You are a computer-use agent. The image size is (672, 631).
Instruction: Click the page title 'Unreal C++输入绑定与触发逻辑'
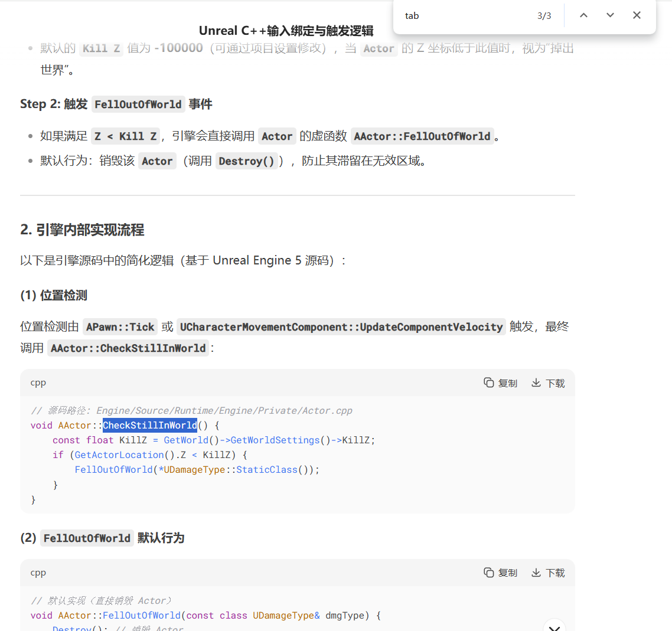click(286, 31)
